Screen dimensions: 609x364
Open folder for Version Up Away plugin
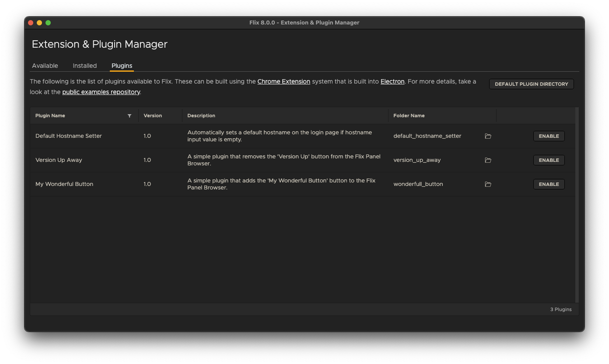tap(488, 160)
